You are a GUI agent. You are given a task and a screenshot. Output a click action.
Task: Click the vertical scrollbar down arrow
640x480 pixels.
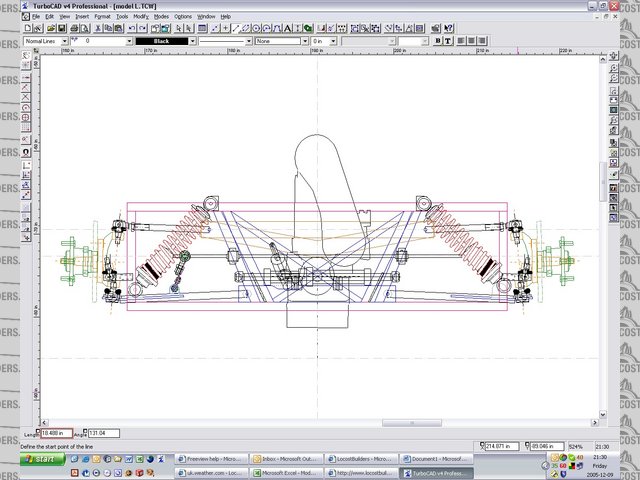pyautogui.click(x=602, y=414)
